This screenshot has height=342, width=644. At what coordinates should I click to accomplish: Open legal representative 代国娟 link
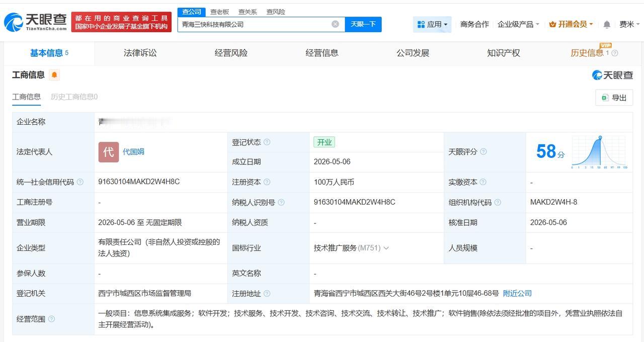pos(133,151)
